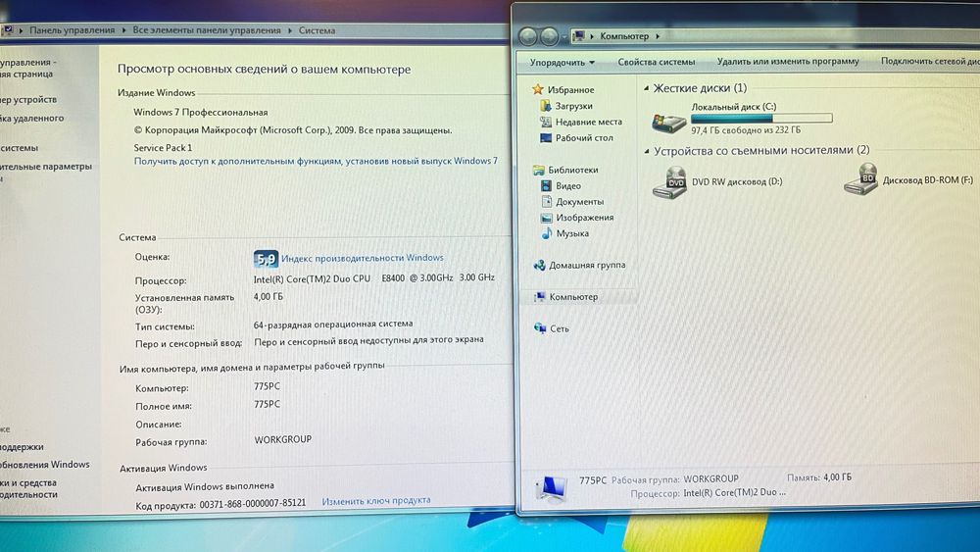980x552 pixels.
Task: Click WORKGROUP value in System window
Action: 282,439
